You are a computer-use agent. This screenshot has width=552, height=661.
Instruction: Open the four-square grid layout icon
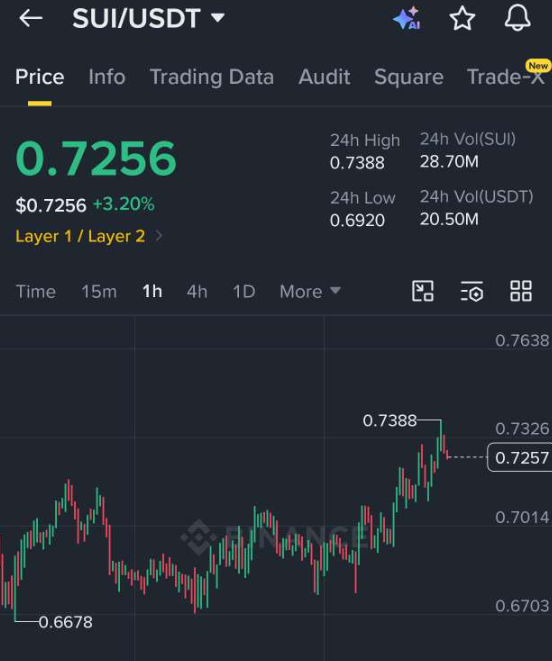(521, 291)
